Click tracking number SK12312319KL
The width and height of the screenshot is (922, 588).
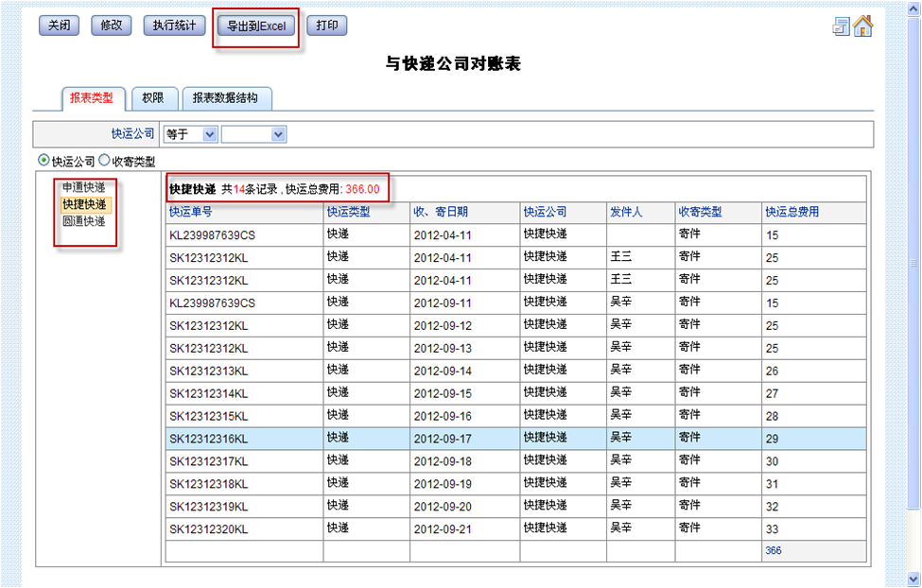pos(209,507)
